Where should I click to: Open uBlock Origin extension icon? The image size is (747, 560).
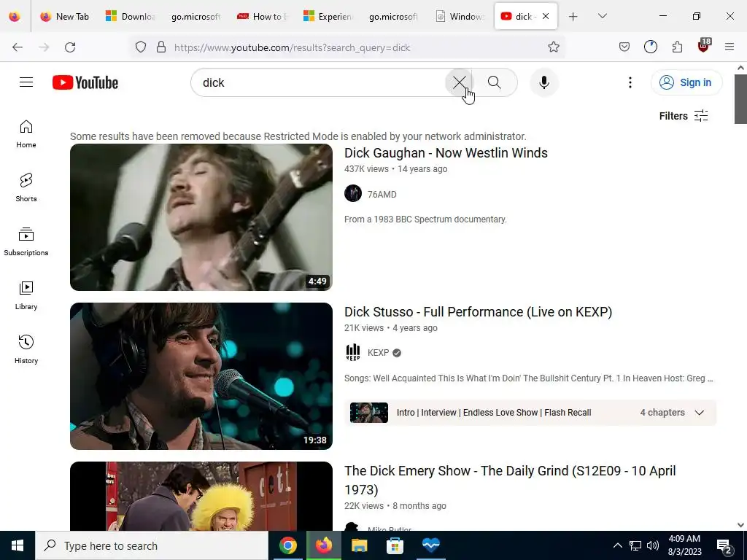coord(704,46)
